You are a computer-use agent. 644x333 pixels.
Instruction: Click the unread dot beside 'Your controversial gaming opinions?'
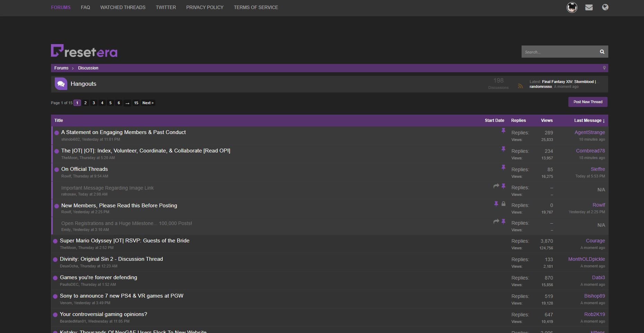pos(55,315)
